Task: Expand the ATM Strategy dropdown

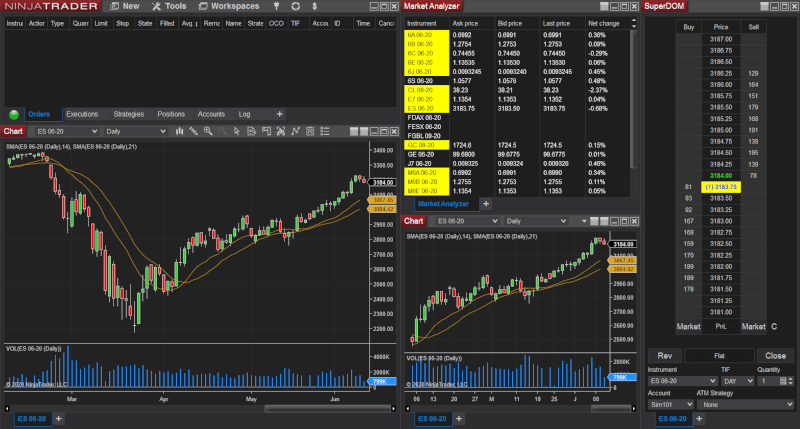Action: [x=745, y=405]
